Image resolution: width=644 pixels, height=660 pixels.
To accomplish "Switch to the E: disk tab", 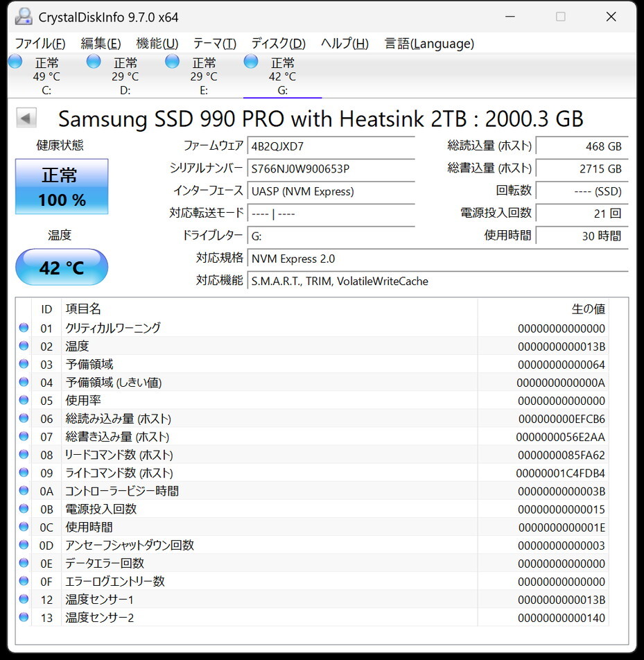I will point(204,76).
